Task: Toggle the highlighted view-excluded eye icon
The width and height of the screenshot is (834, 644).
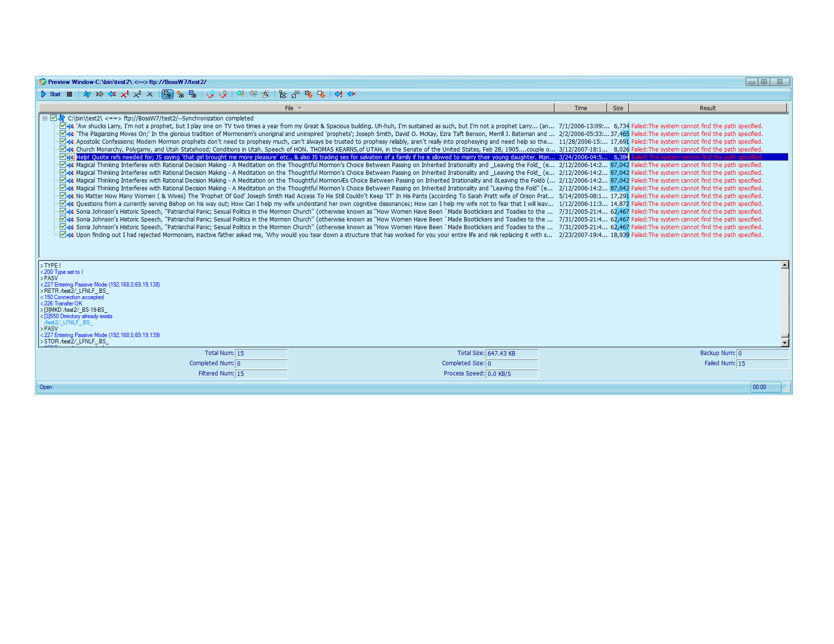Action: coord(168,94)
